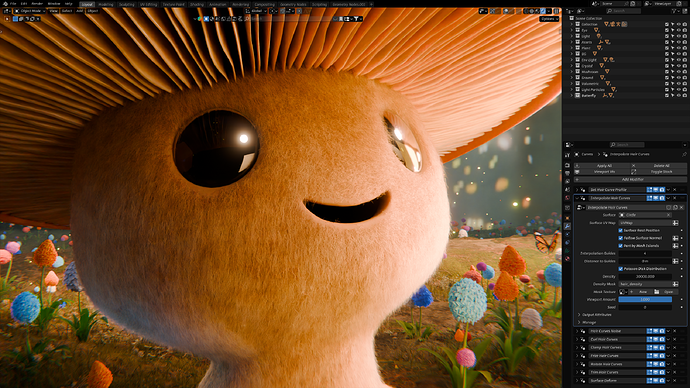Open the viewport Add menu

click(x=80, y=11)
